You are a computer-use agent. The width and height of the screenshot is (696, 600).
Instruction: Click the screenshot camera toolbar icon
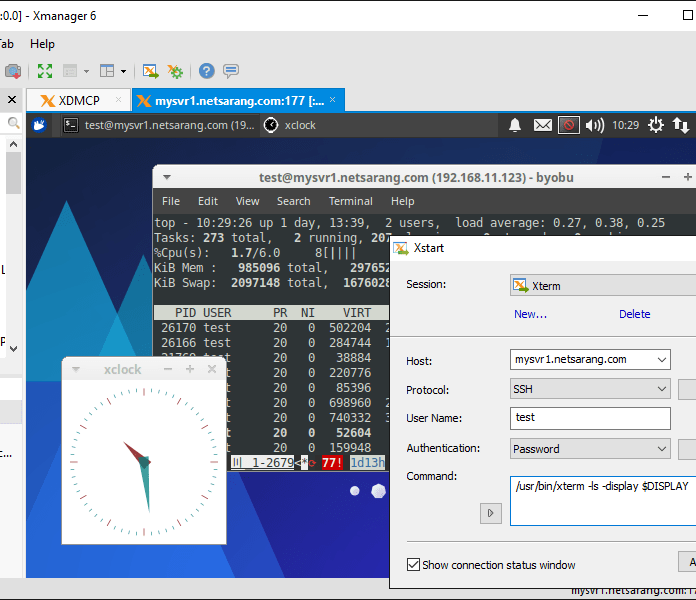tap(12, 71)
